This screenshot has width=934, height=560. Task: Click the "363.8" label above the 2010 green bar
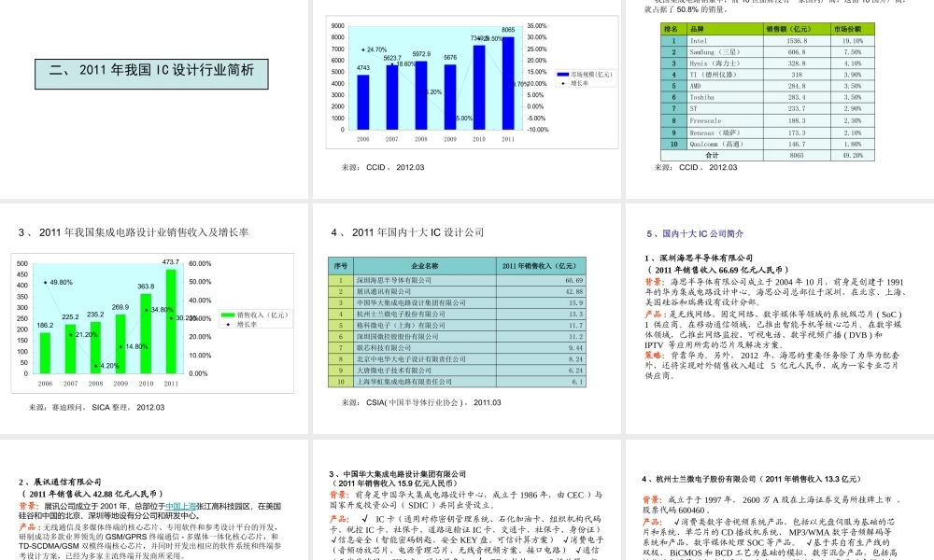pos(146,287)
